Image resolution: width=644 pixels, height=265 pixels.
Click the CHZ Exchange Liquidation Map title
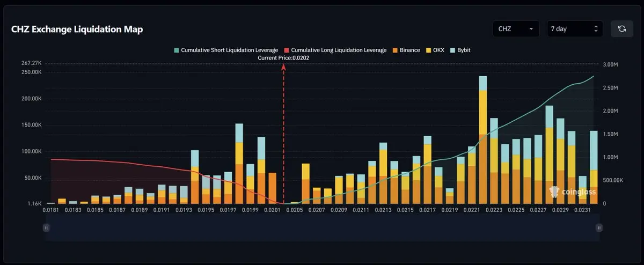click(x=77, y=30)
